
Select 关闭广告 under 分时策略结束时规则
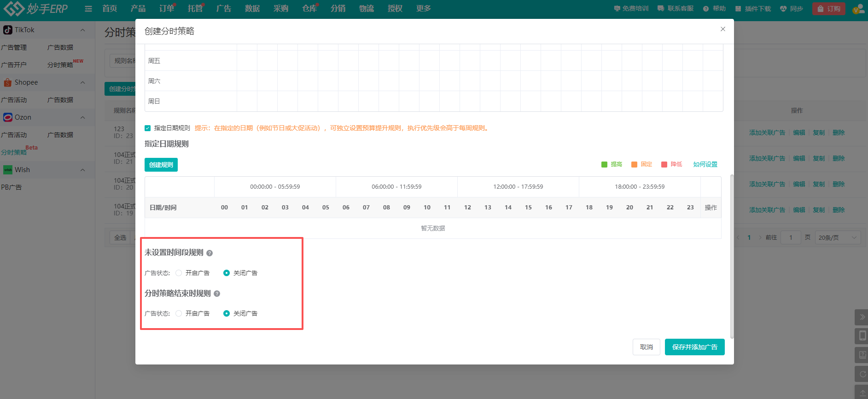click(x=227, y=313)
